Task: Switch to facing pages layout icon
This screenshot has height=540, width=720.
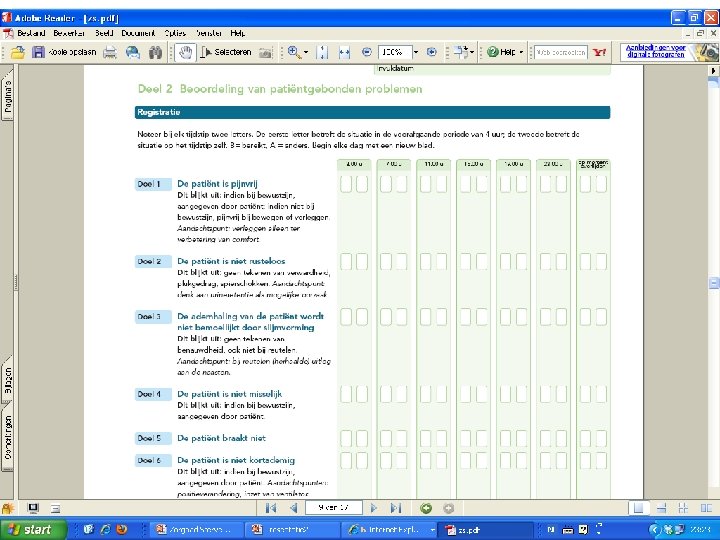Action: pos(706,508)
